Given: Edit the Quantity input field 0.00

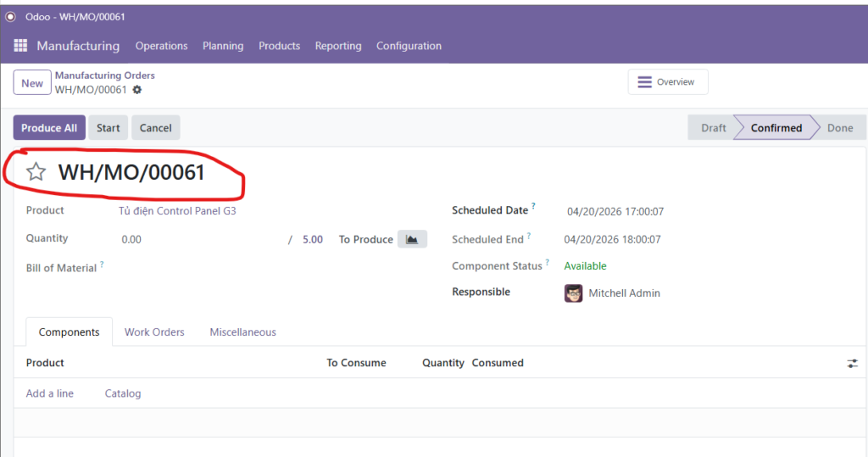Looking at the screenshot, I should 195,240.
